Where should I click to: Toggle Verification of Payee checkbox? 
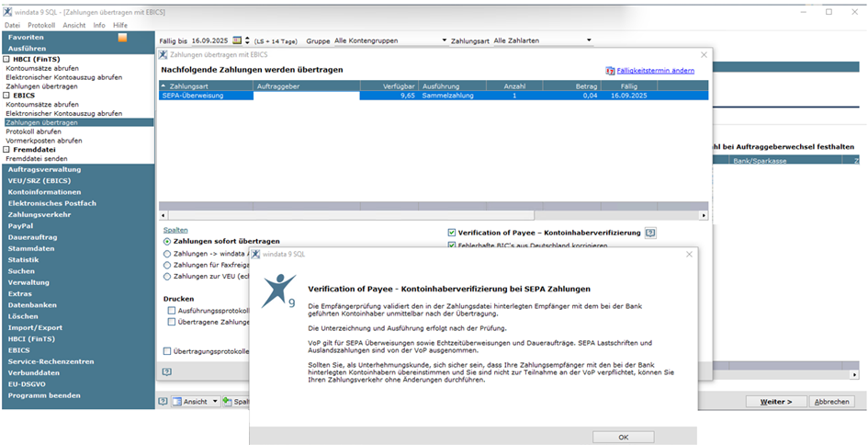tap(451, 233)
